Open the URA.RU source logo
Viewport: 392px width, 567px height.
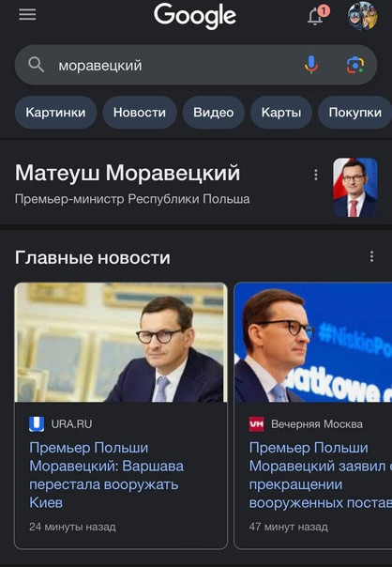point(37,423)
